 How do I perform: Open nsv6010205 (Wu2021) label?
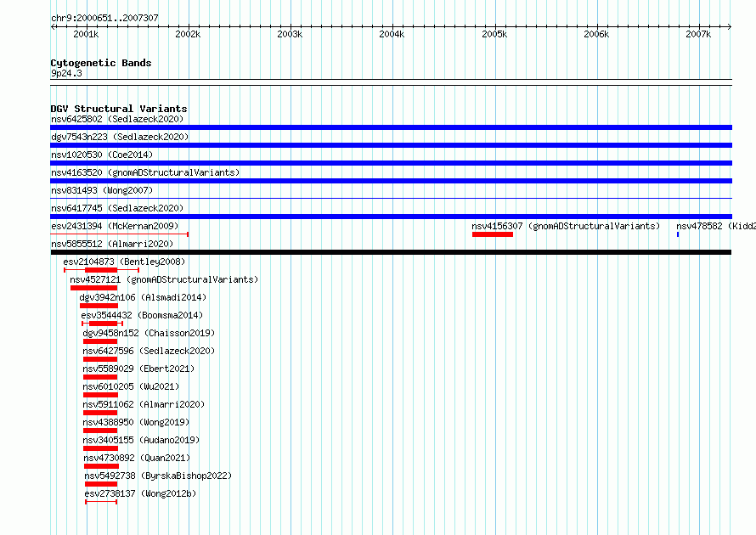(x=131, y=386)
